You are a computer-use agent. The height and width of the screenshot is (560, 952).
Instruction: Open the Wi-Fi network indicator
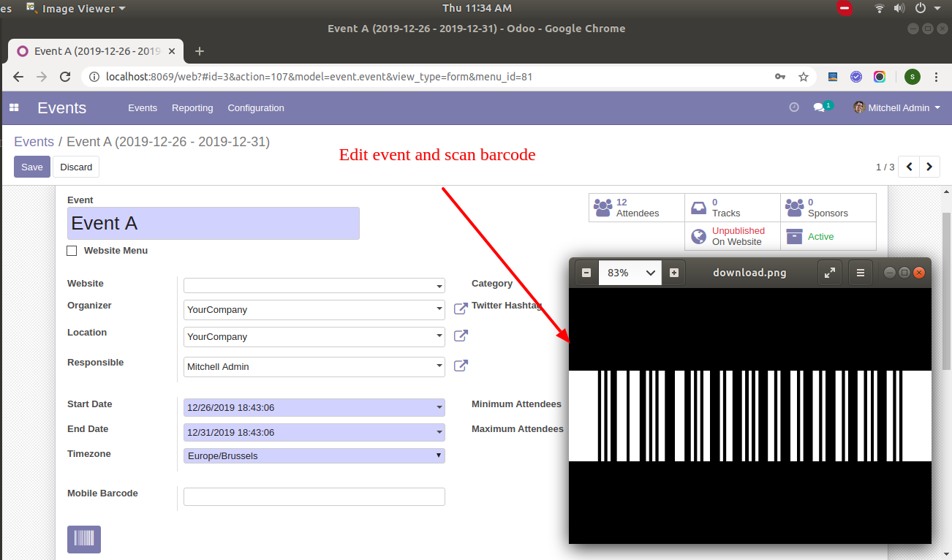[880, 8]
